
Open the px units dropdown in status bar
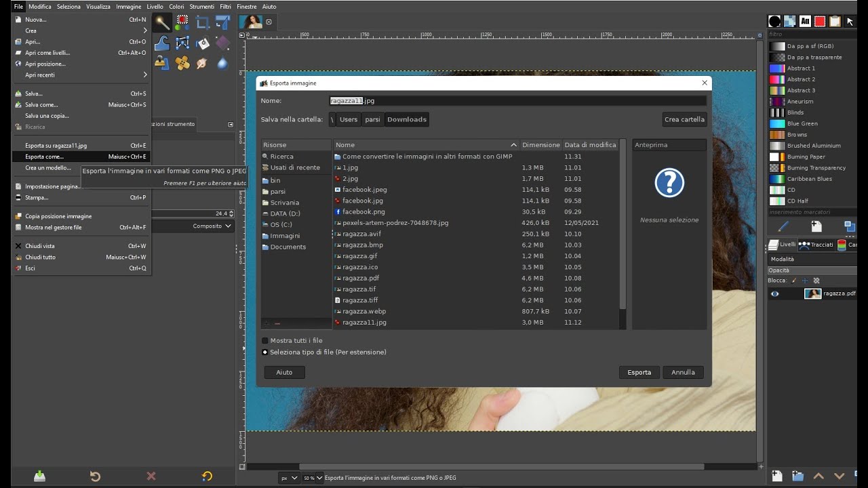(x=290, y=478)
